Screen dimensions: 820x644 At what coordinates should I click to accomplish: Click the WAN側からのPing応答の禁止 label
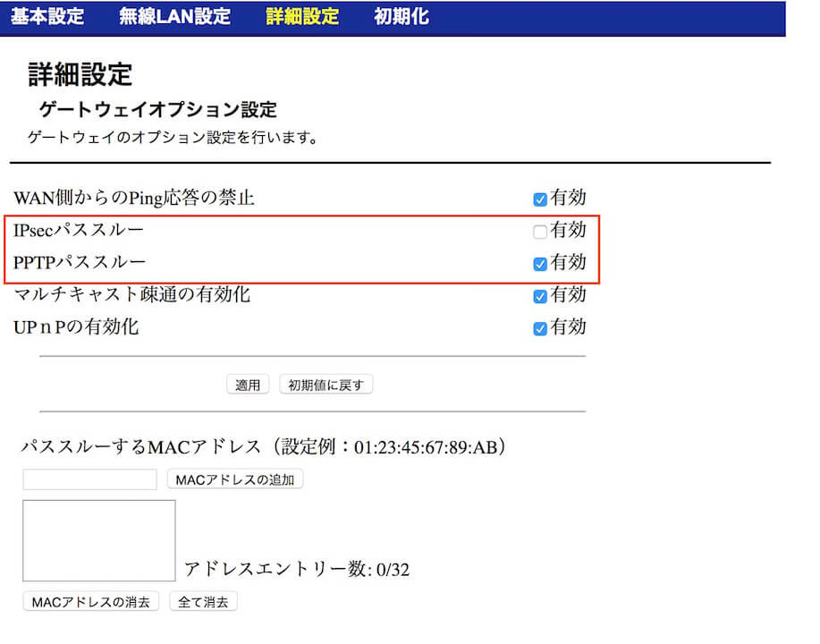click(x=134, y=198)
